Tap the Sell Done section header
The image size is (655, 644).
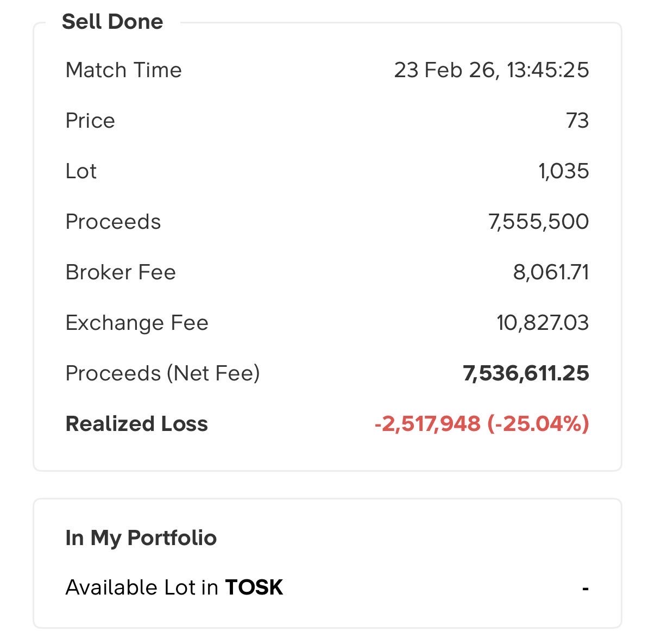pos(112,22)
